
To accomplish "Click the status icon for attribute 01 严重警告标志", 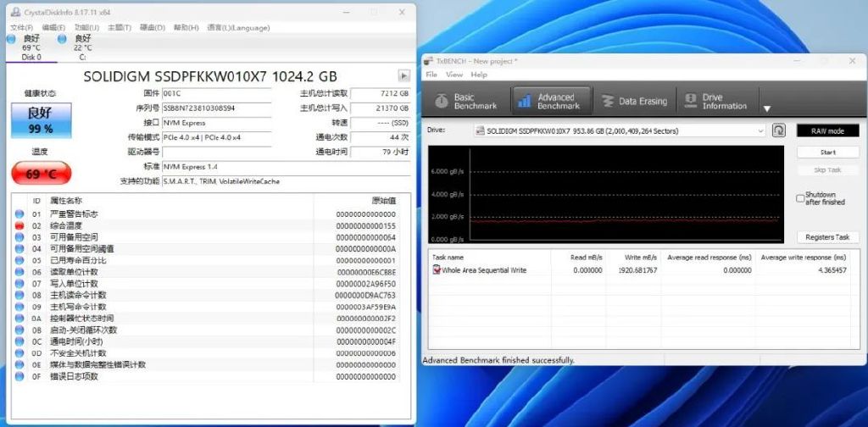I will click(x=19, y=214).
